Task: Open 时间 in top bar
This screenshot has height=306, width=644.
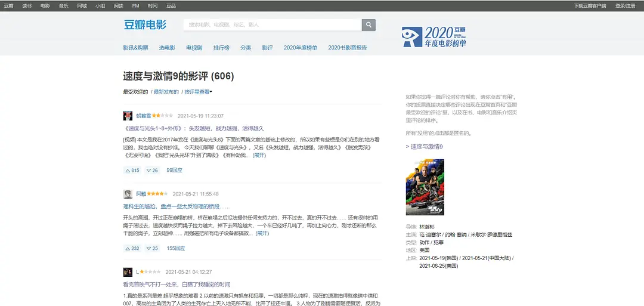Action: coord(153,6)
